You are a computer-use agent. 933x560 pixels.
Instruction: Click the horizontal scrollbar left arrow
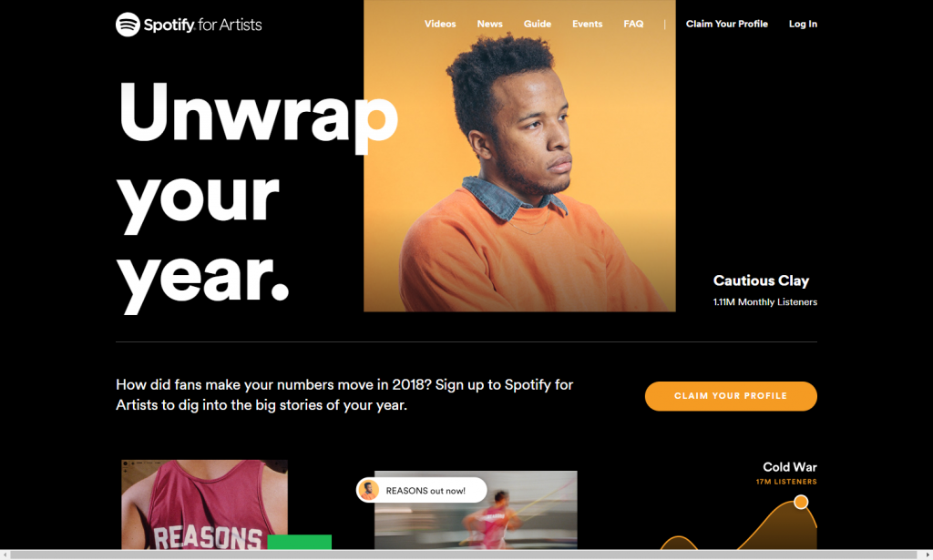[x=5, y=555]
